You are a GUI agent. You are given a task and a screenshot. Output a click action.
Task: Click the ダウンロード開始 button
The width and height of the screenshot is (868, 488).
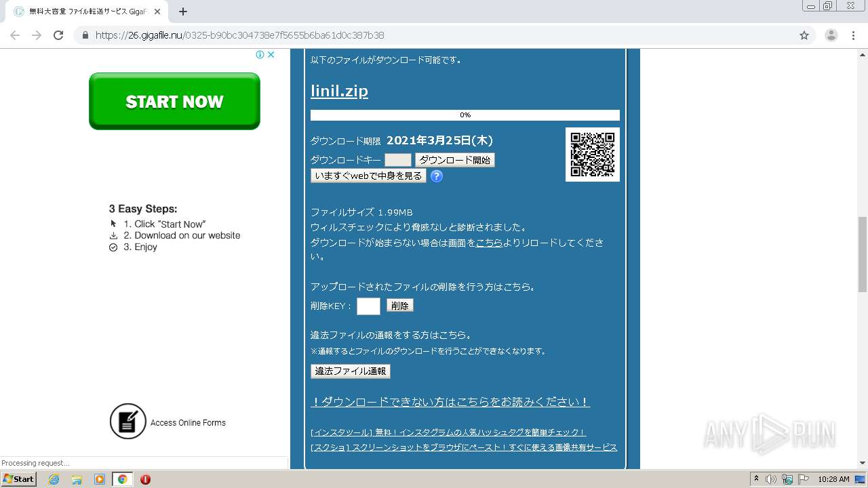click(455, 160)
